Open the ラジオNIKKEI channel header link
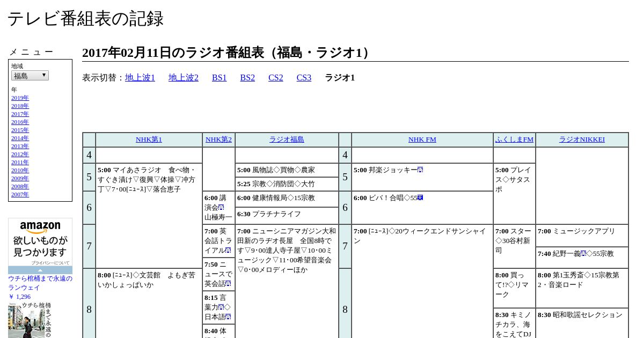The image size is (644, 338). (582, 139)
